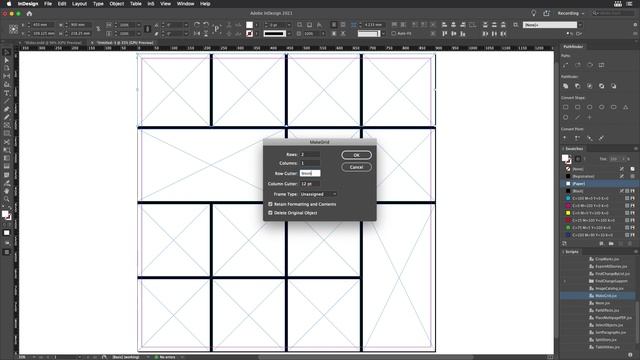Click Pathfinder Subtract icon
This screenshot has height=360, width=640.
click(578, 86)
